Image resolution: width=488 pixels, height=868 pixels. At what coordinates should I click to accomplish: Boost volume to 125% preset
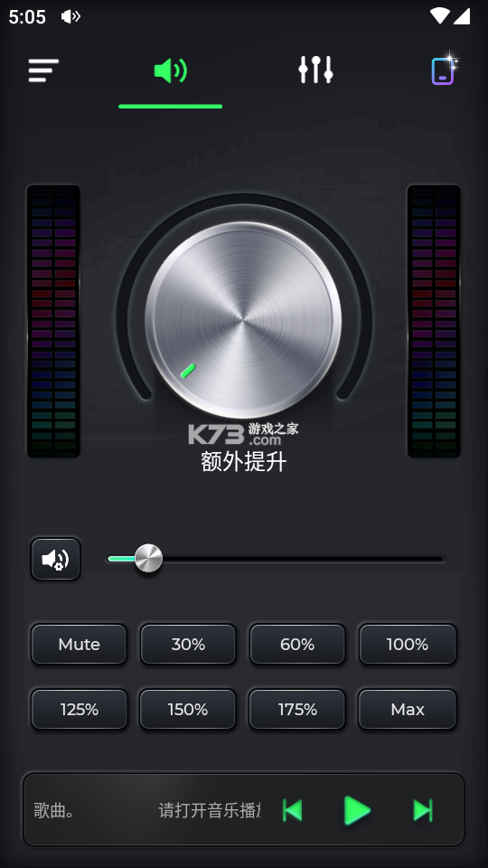coord(80,709)
